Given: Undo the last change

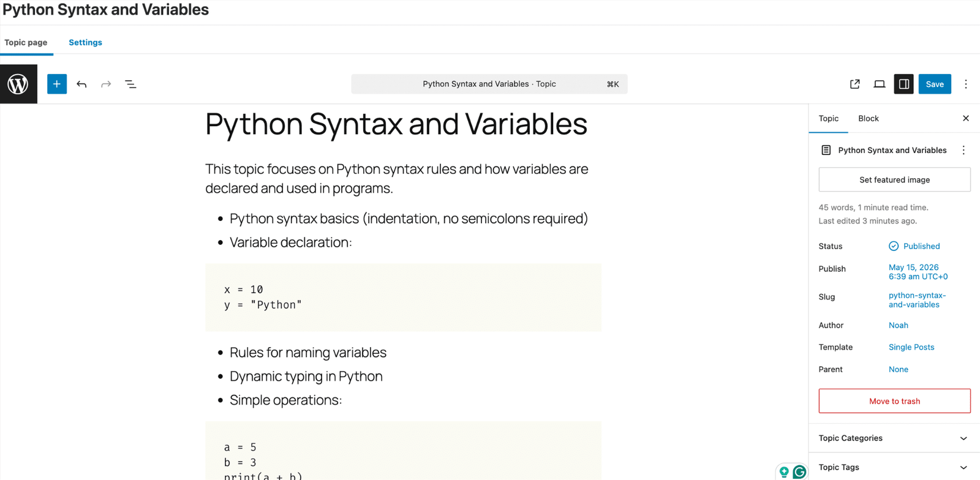Looking at the screenshot, I should click(x=81, y=84).
